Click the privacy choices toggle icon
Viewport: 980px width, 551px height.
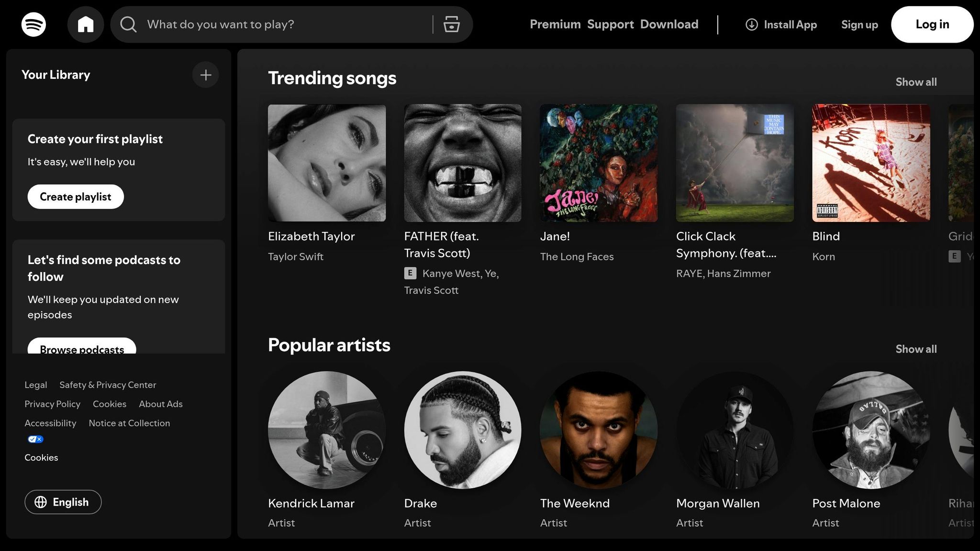point(35,439)
